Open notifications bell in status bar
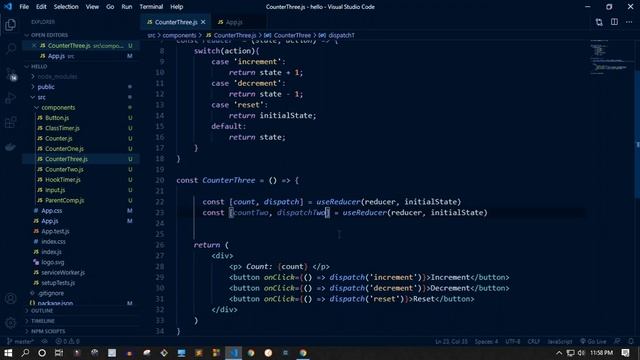 (x=631, y=341)
